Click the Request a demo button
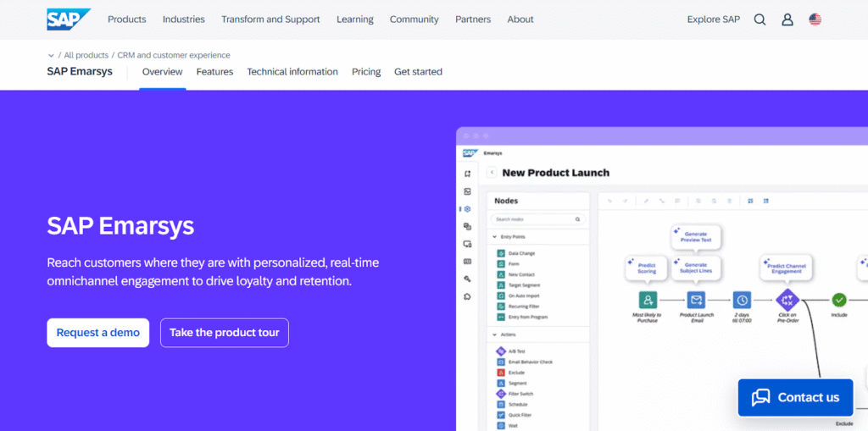868x431 pixels. 98,333
